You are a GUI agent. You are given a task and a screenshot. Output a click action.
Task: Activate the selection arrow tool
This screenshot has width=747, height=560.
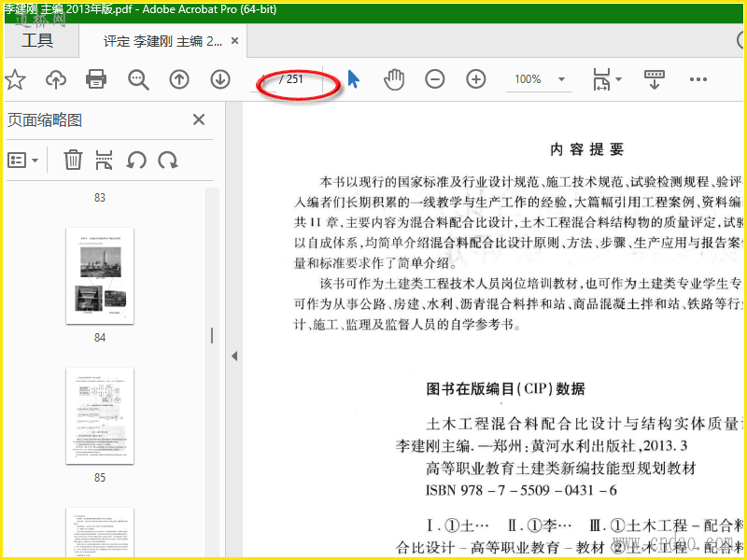tap(353, 79)
